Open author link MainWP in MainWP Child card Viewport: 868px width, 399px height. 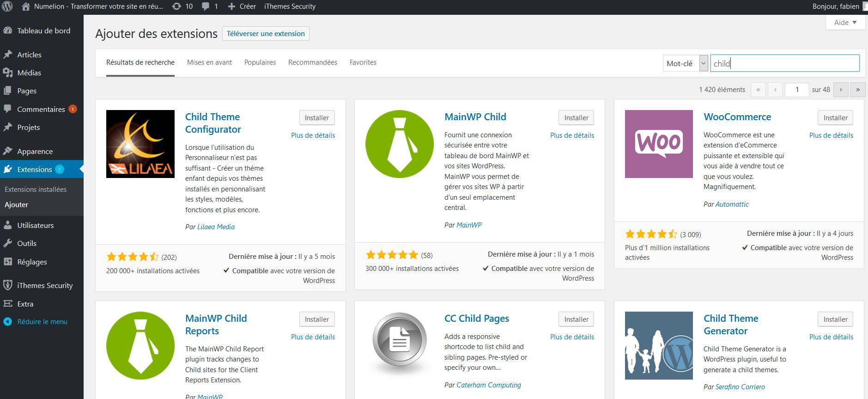(469, 225)
